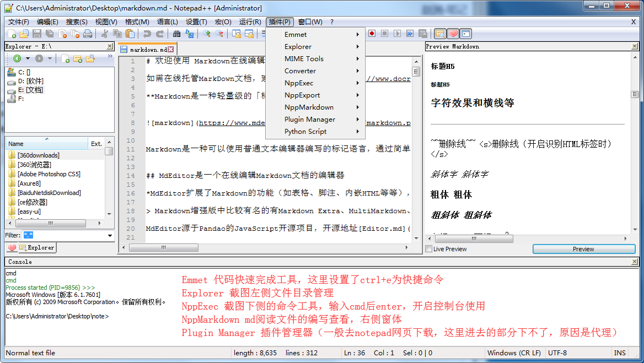Open the 窗口(W) menu
644x363 pixels.
310,21
